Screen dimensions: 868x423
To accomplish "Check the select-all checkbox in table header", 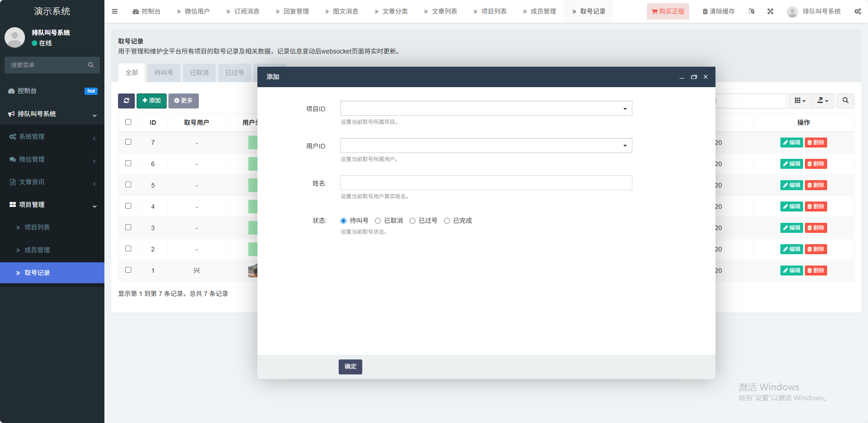I will pyautogui.click(x=128, y=122).
